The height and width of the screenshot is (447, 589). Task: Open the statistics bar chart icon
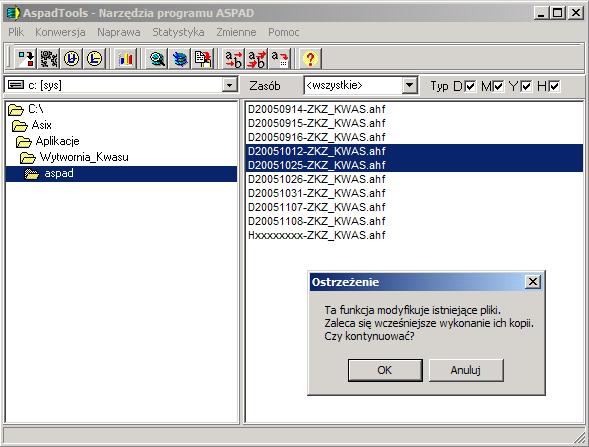click(125, 59)
